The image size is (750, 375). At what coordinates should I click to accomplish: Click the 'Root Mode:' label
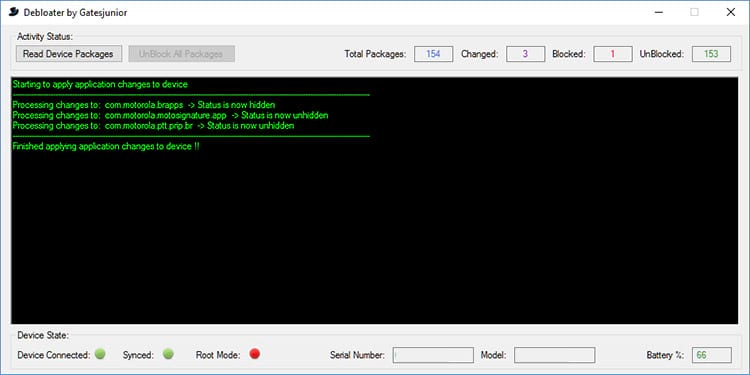[218, 355]
